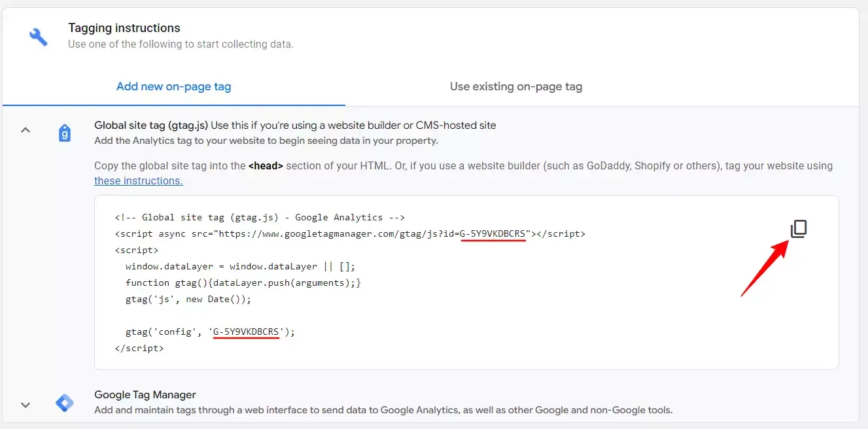
Task: Click the script async src code line
Action: (x=350, y=233)
